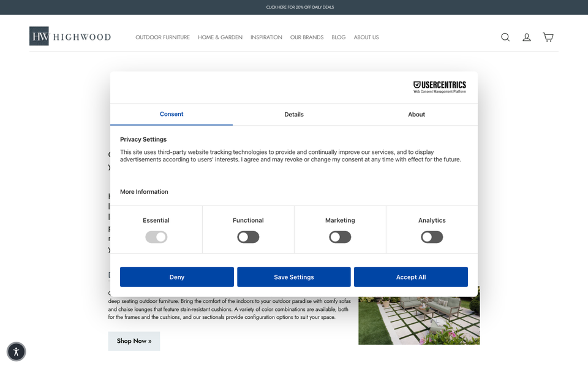Open Inspiration menu
Image resolution: width=588 pixels, height=368 pixels.
pyautogui.click(x=266, y=37)
